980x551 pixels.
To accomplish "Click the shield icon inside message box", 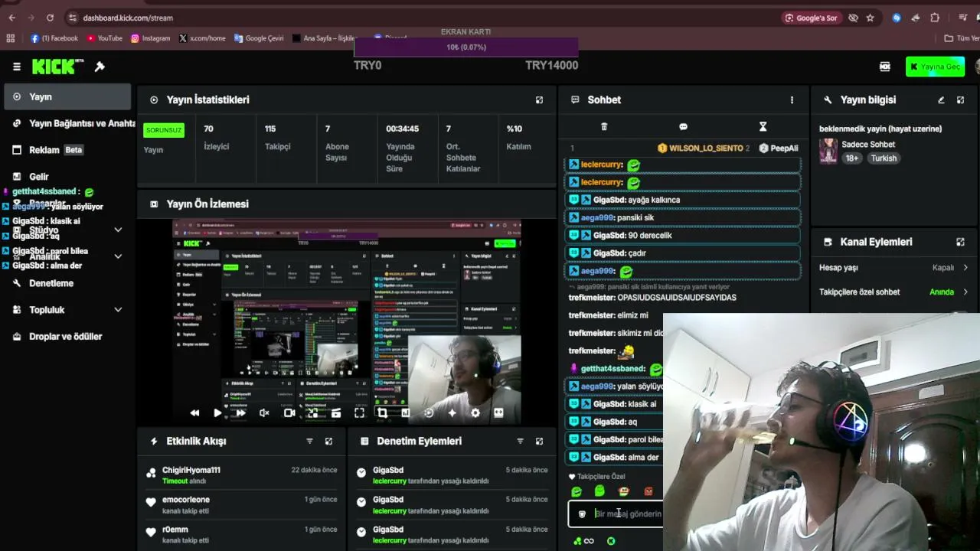I will pyautogui.click(x=582, y=514).
